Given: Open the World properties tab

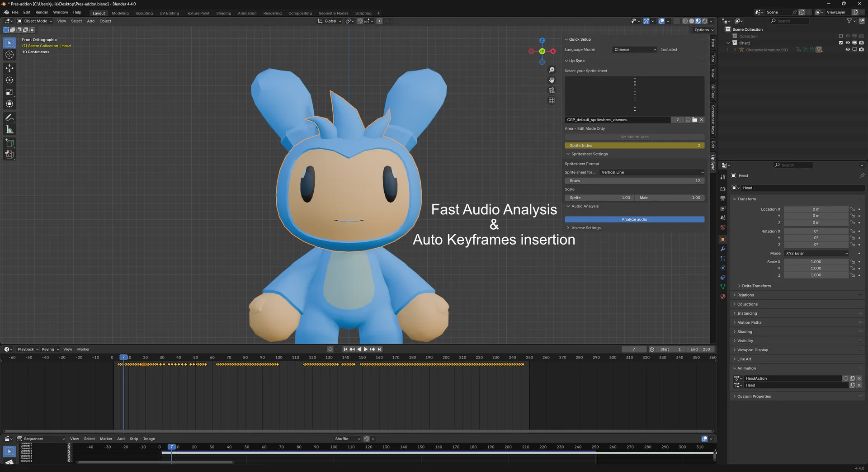Looking at the screenshot, I should (723, 227).
